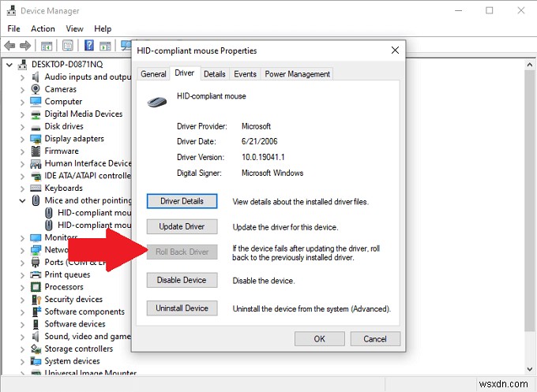Expand the Audio inputs and outputs node
The width and height of the screenshot is (537, 392).
tap(22, 77)
